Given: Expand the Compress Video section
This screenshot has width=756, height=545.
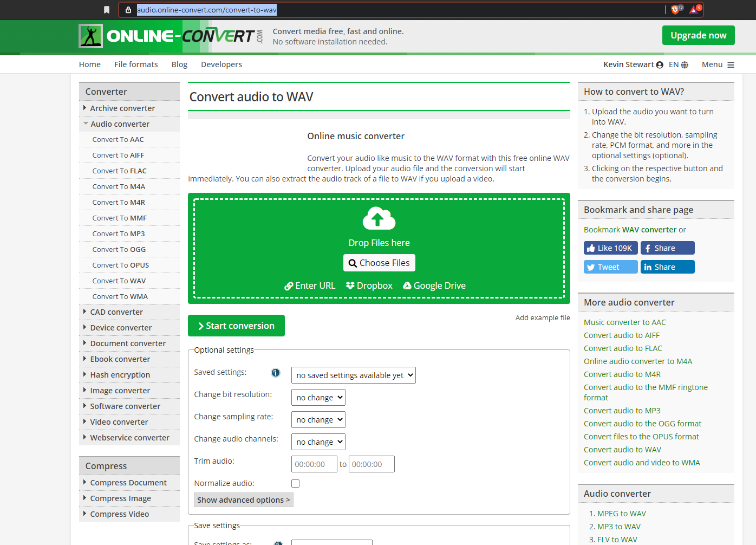Looking at the screenshot, I should tap(129, 514).
